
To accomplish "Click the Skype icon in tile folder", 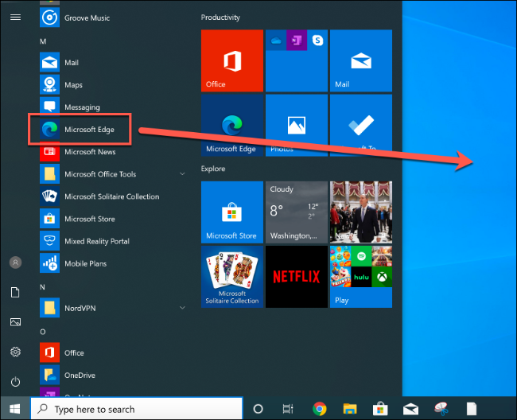I will [x=317, y=41].
